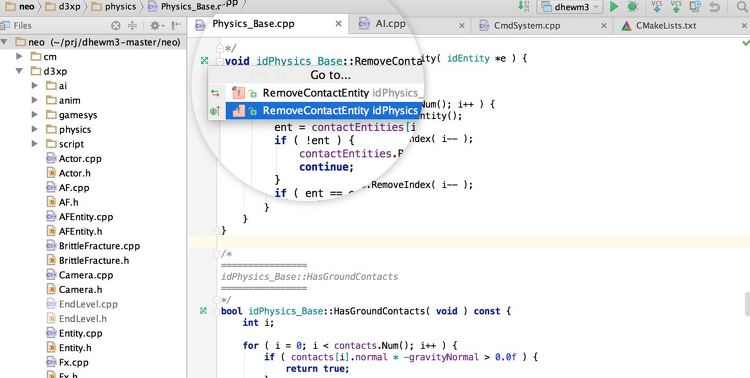Collapse the d3xp folder
The image size is (750, 378).
pos(19,71)
